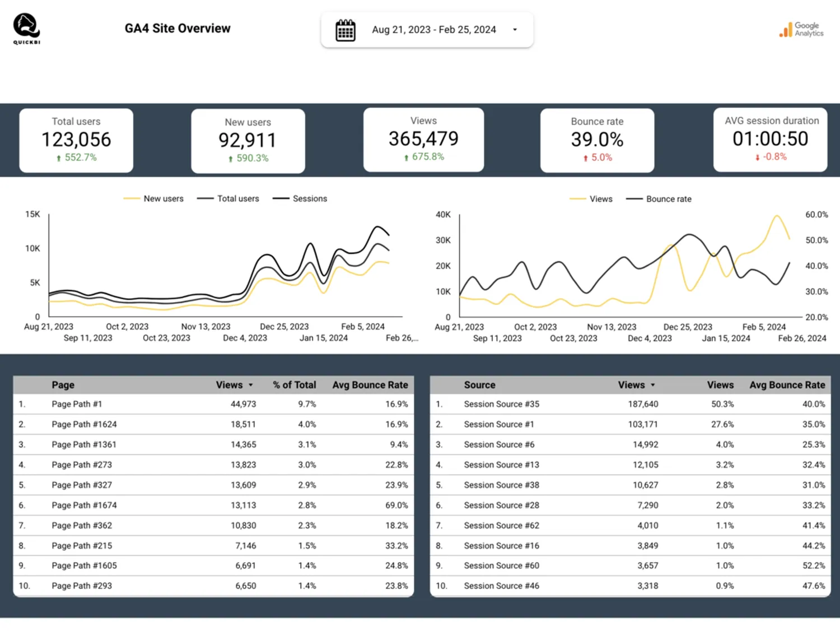Viewport: 840px width, 631px height.
Task: Toggle the Total users legend item
Action: pyautogui.click(x=228, y=198)
